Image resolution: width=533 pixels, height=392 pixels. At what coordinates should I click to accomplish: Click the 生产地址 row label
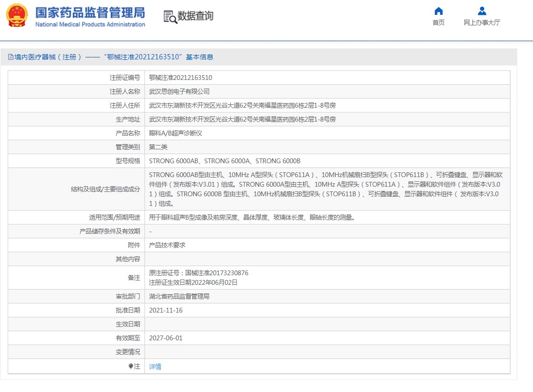(x=128, y=119)
